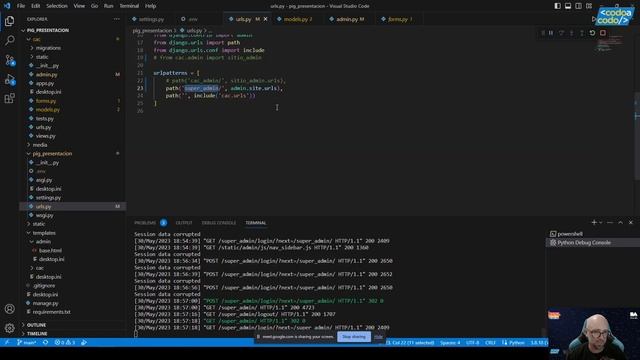
Task: Open manage.py in the explorer
Action: coord(45,303)
